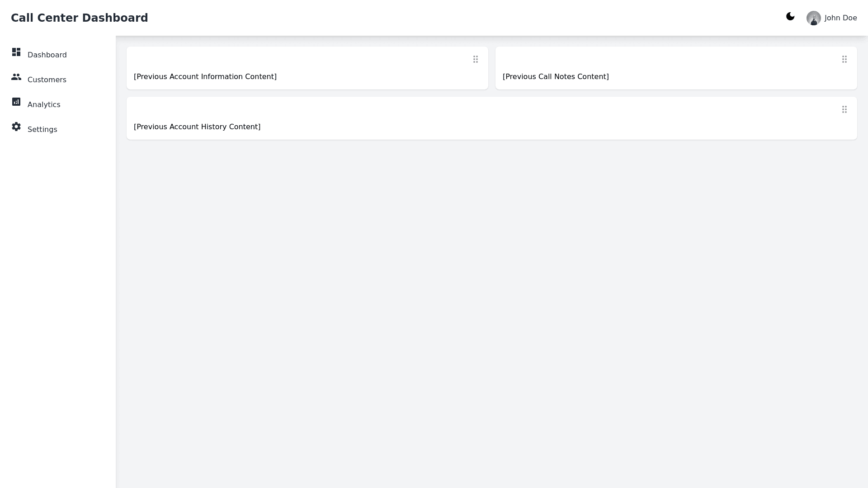Select the Previous Call Notes Content text
Screen dimensions: 868x488
point(556,77)
